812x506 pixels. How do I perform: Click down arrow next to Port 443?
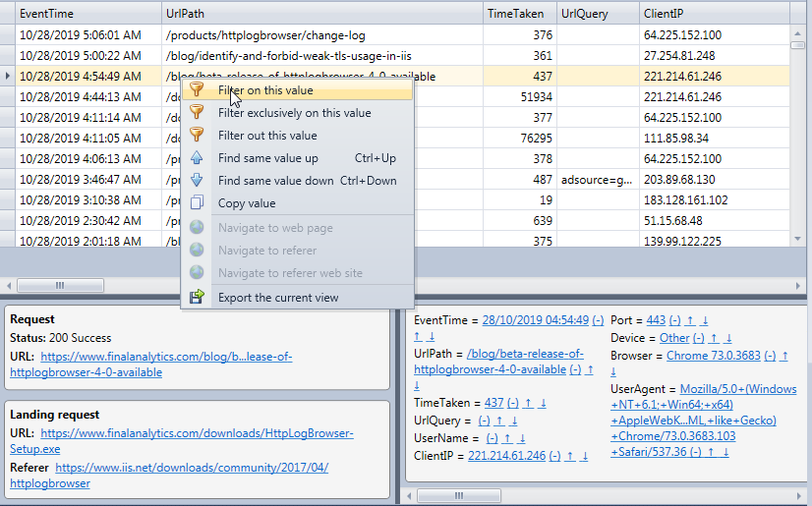(705, 320)
